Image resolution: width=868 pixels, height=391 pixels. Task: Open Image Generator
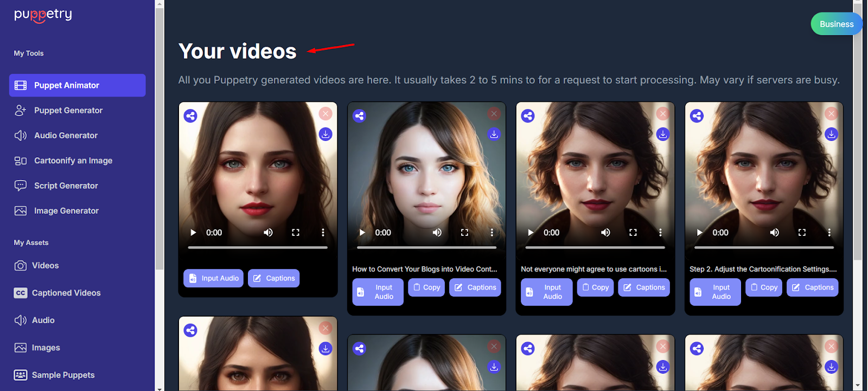pos(66,210)
